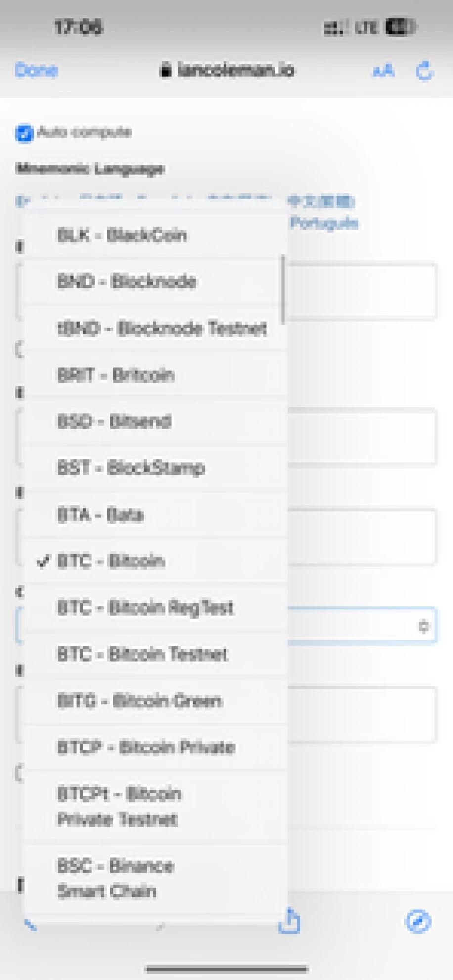
Task: Click the coin selector dropdown arrows
Action: (423, 626)
